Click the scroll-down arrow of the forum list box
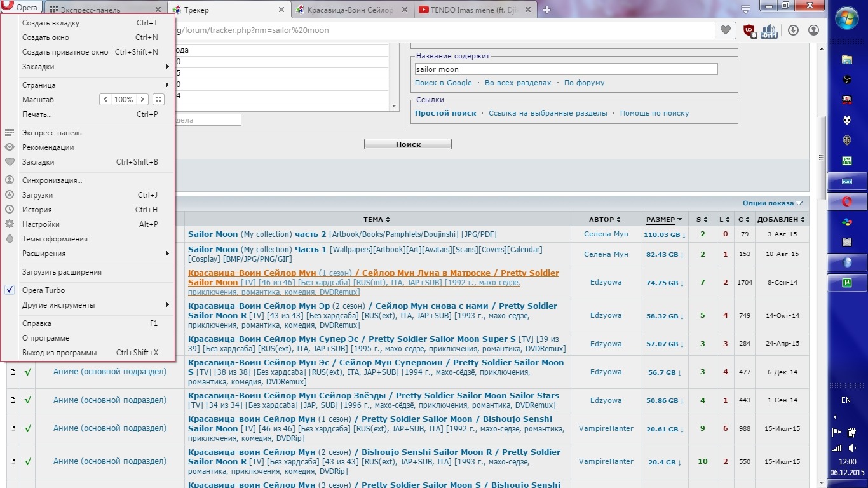Viewport: 868px width, 488px height. 394,105
